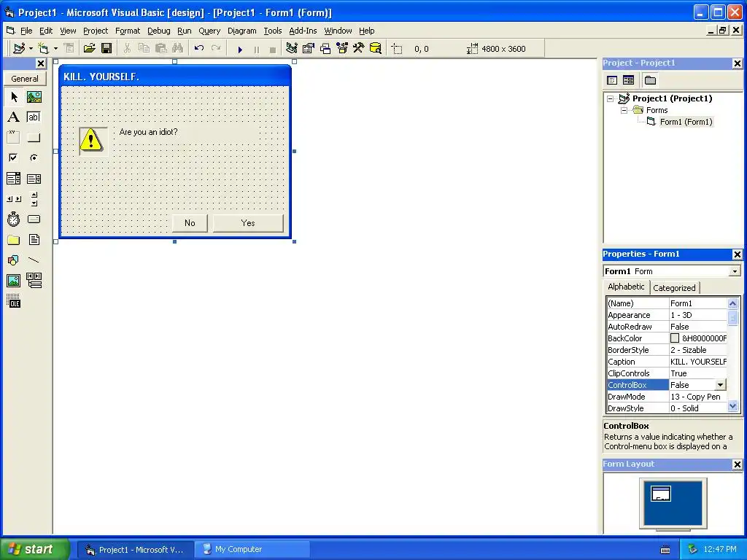Viewport: 747px width, 560px height.
Task: Select the HScrollBar control tool
Action: (x=13, y=199)
